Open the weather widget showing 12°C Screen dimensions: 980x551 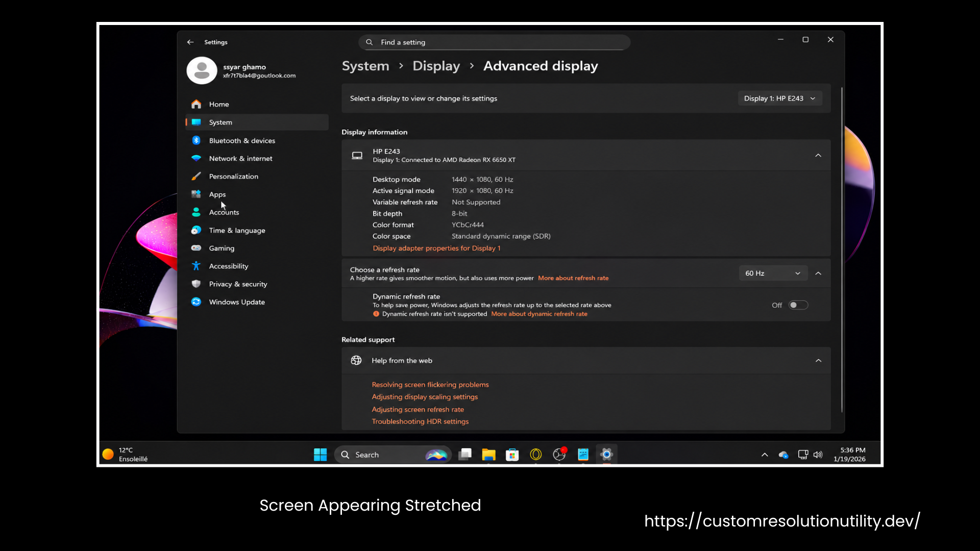point(126,455)
